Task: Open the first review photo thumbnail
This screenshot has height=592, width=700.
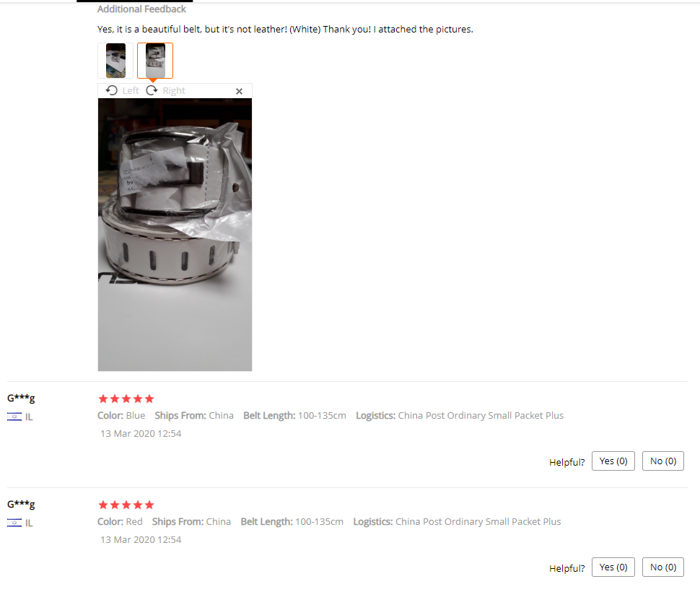Action: click(x=115, y=61)
